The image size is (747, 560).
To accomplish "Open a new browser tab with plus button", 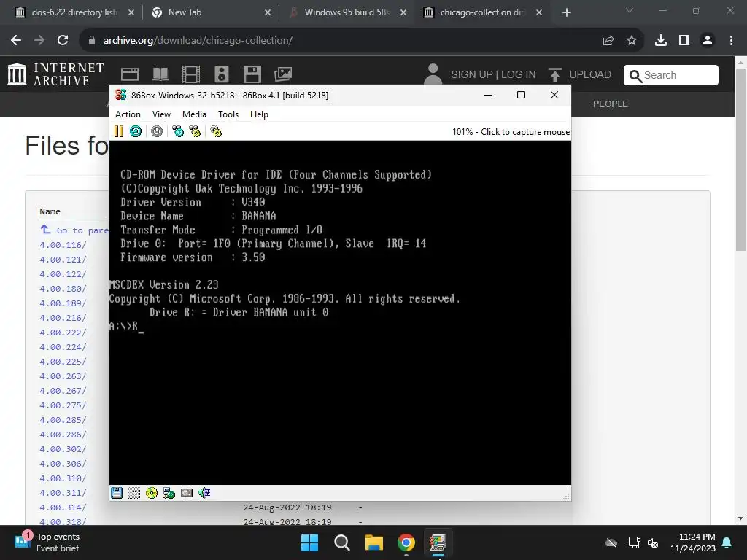I will click(x=566, y=12).
